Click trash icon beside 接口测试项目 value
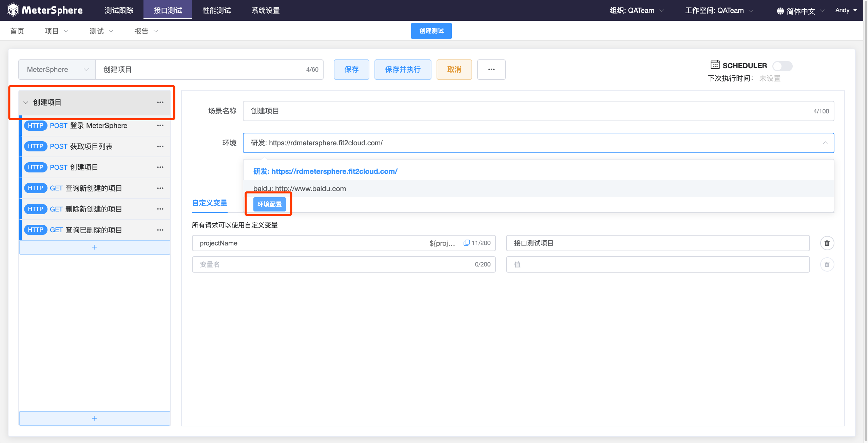Screen dimensions: 868x443 coord(827,243)
